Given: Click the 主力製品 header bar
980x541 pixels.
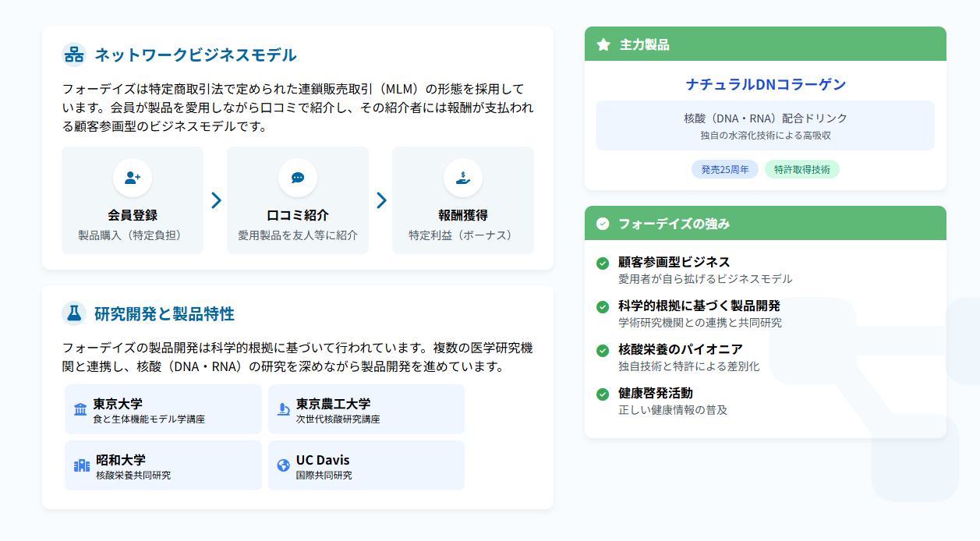Looking at the screenshot, I should point(766,44).
